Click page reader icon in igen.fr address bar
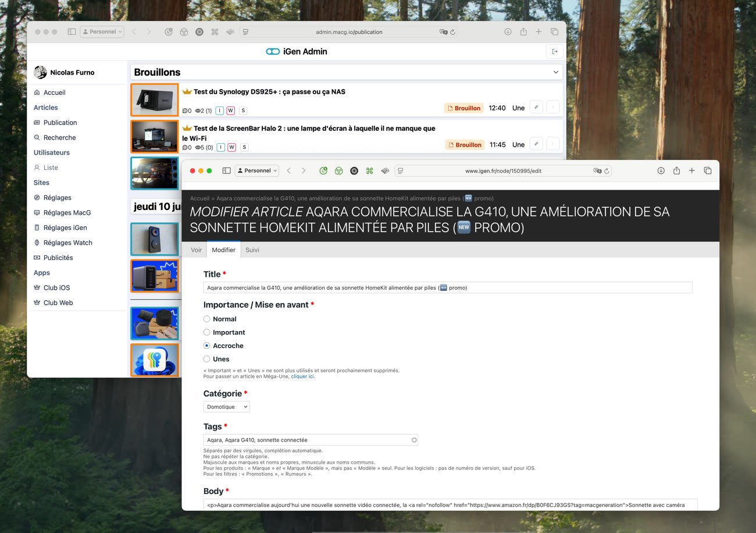The height and width of the screenshot is (533, 756). coord(401,171)
